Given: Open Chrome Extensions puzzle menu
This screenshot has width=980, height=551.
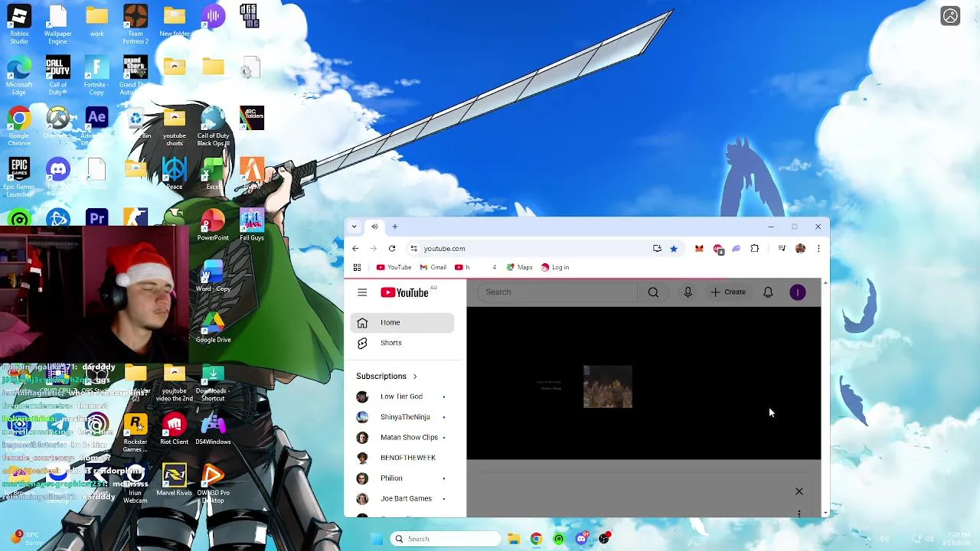Looking at the screenshot, I should point(755,249).
